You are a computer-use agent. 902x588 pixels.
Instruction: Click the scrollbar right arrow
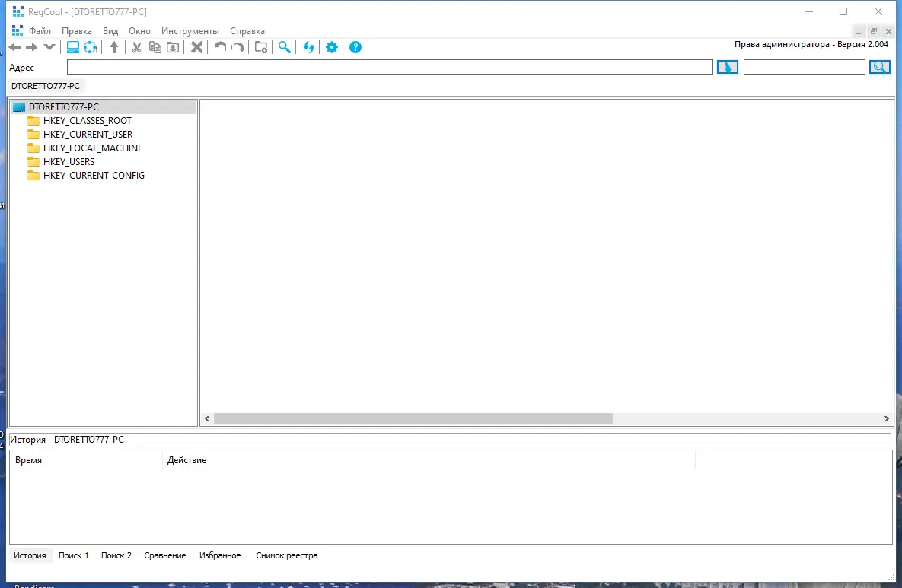(887, 419)
